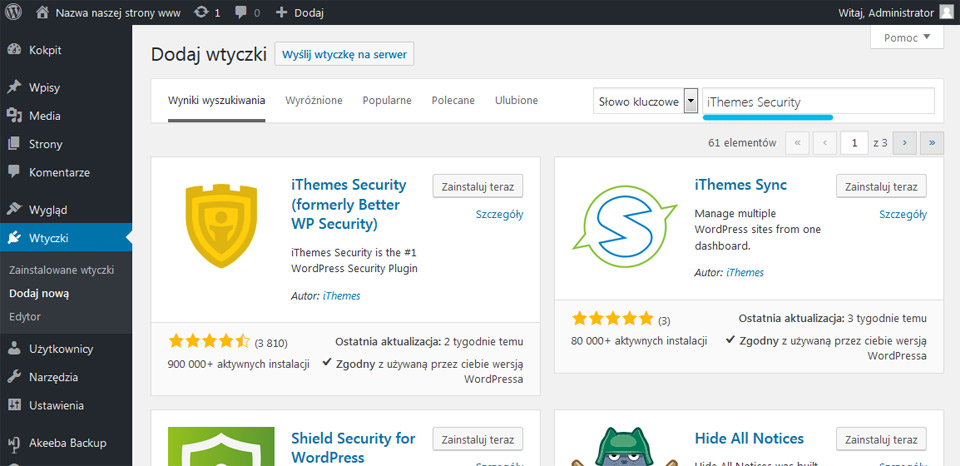Screen dimensions: 960x466
Task: Click Shield Security plugin thumbnail
Action: click(221, 446)
